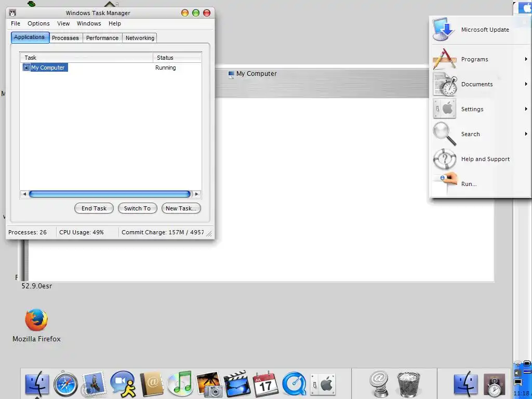Open the Address Book icon in dock
Viewport: 532px width, 399px height.
pos(152,384)
